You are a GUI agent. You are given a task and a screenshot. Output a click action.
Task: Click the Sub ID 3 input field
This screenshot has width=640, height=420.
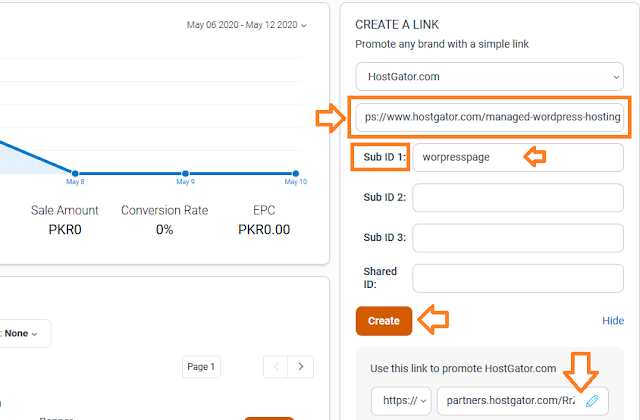518,238
